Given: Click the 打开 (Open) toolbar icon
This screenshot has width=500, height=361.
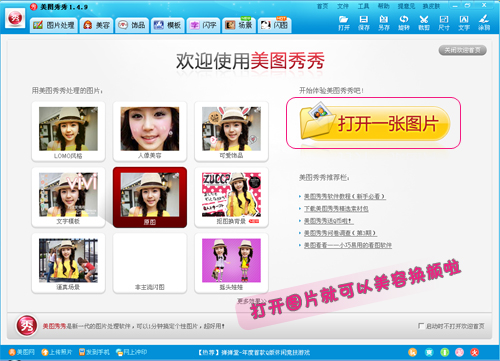Looking at the screenshot, I should [344, 23].
